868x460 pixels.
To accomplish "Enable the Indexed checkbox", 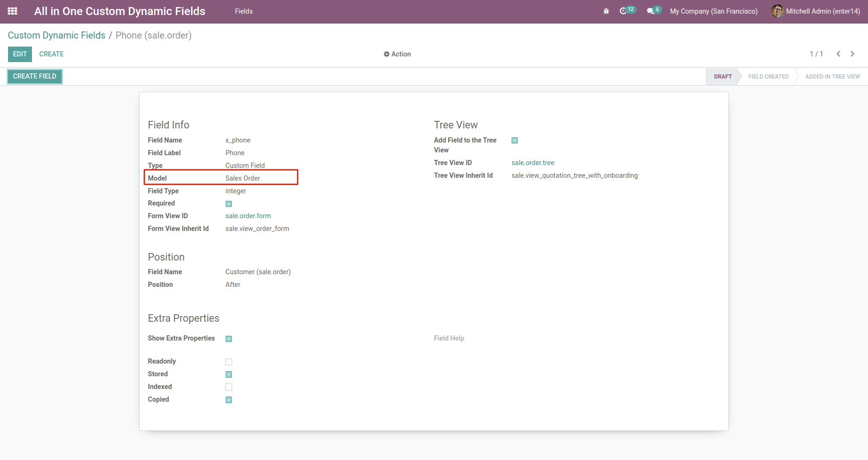I will (x=229, y=387).
